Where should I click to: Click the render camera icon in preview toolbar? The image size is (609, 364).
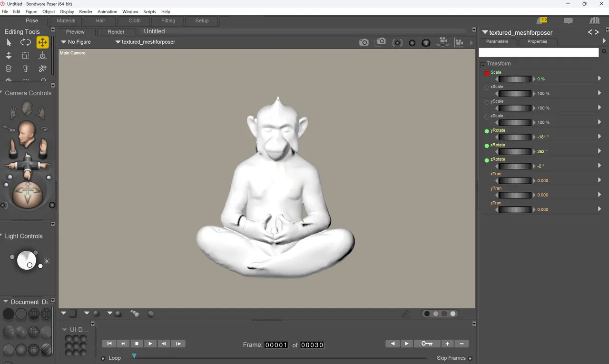pyautogui.click(x=363, y=42)
